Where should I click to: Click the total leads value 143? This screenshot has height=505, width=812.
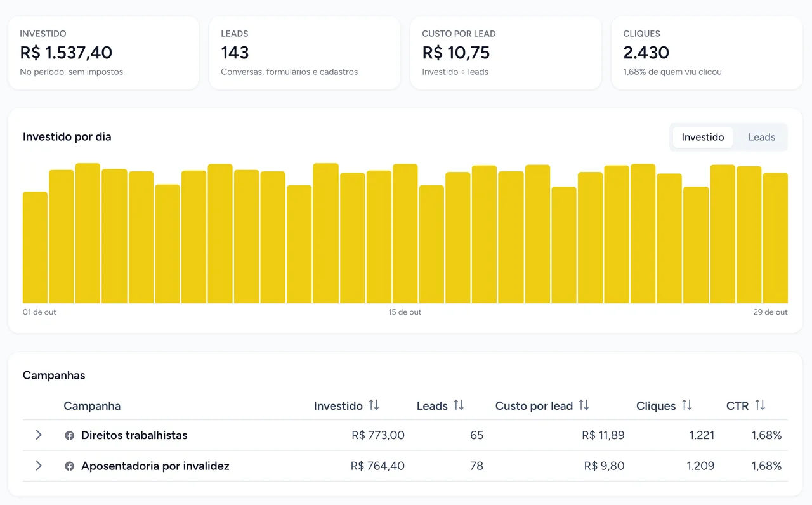coord(235,52)
